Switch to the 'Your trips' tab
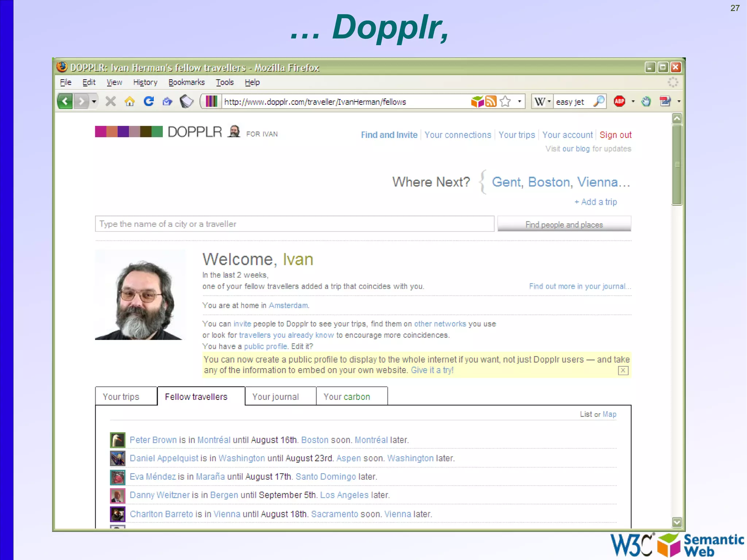 [126, 396]
